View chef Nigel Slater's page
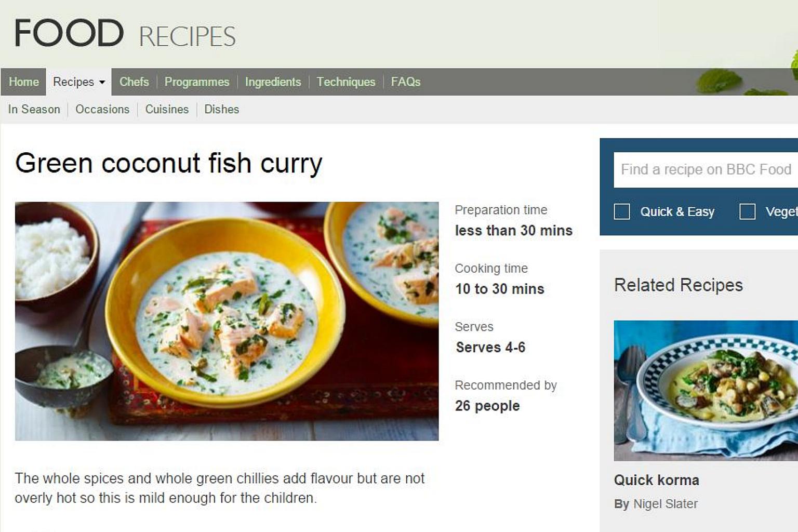The image size is (798, 532). 666,504
